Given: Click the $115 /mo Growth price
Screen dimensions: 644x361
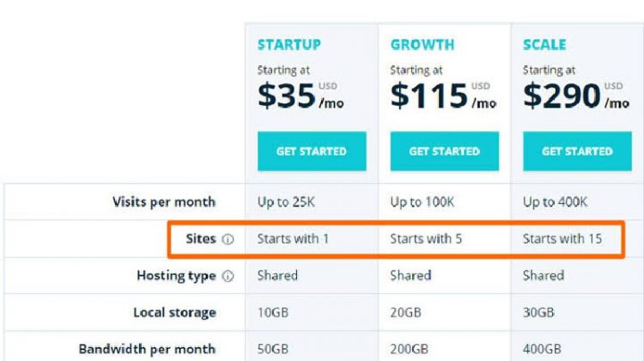Looking at the screenshot, I should (x=444, y=95).
